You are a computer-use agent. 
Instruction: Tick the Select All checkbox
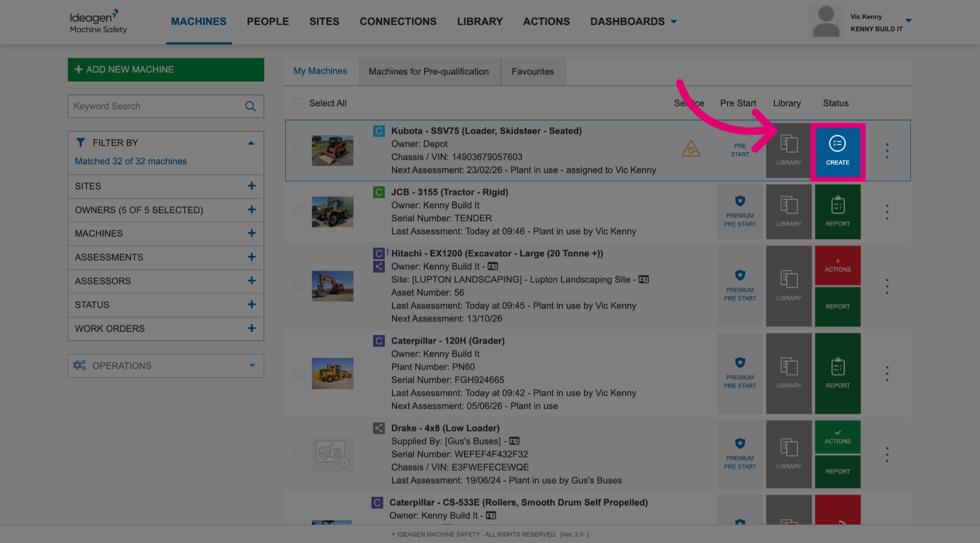[298, 103]
